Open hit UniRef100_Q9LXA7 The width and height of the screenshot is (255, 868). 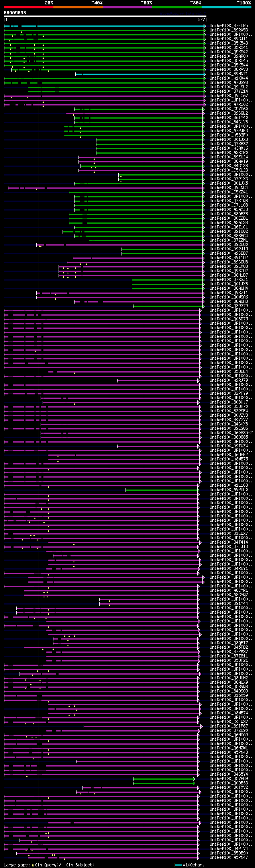click(229, 96)
